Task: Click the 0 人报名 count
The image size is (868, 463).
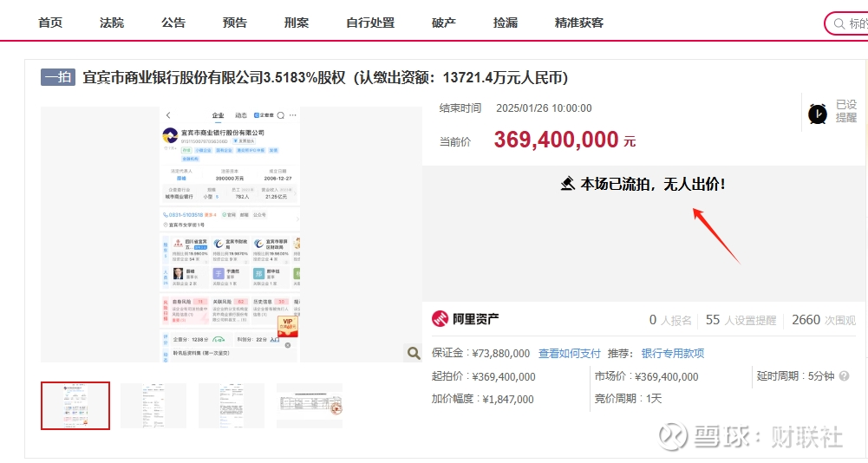Action: point(670,320)
